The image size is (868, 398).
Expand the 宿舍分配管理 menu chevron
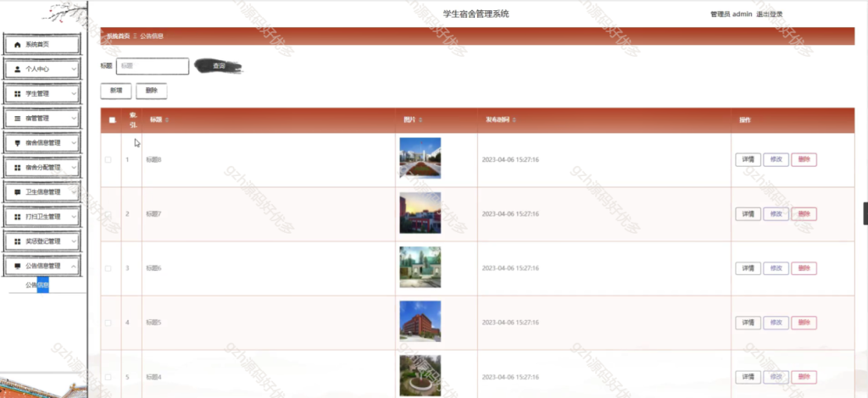pos(74,168)
